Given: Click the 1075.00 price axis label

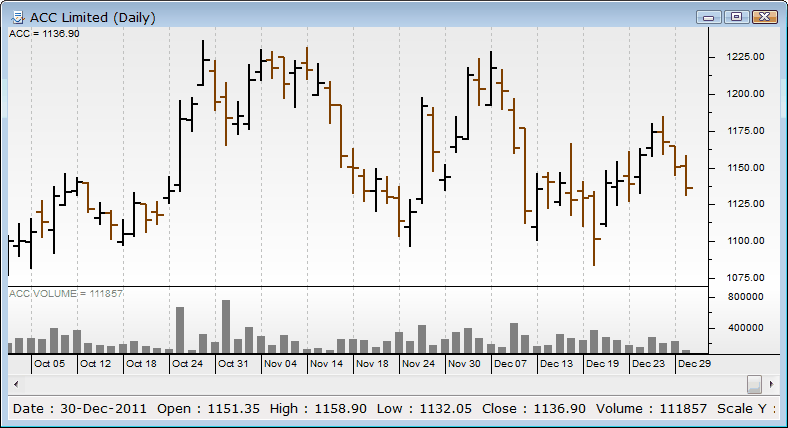Looking at the screenshot, I should pyautogui.click(x=745, y=277).
